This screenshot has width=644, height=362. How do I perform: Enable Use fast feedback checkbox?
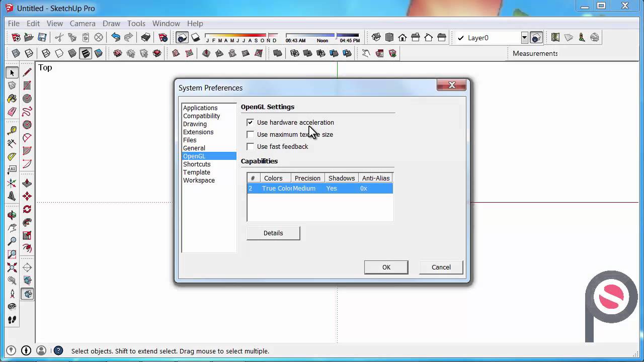click(x=250, y=146)
